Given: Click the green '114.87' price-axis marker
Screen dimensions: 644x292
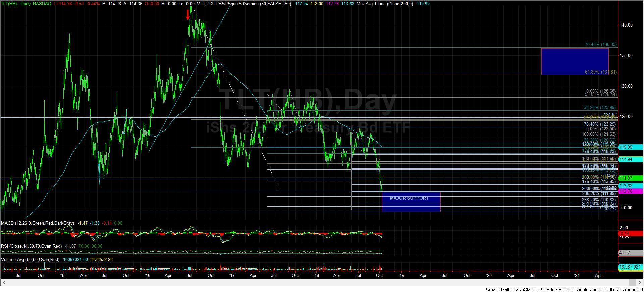Looking at the screenshot, I should click(631, 178).
